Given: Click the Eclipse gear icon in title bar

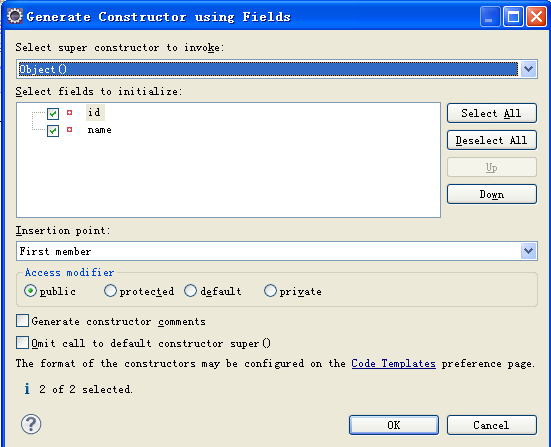Looking at the screenshot, I should (x=15, y=16).
